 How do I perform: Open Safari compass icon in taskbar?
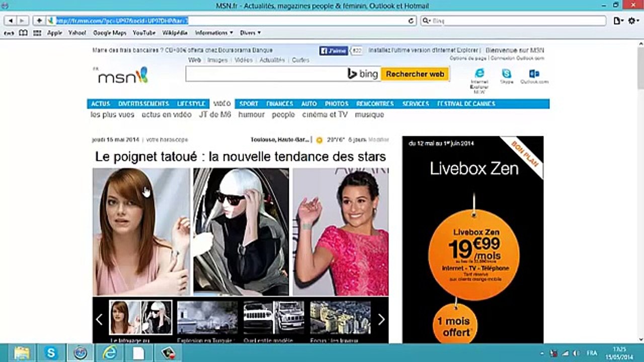coord(80,353)
